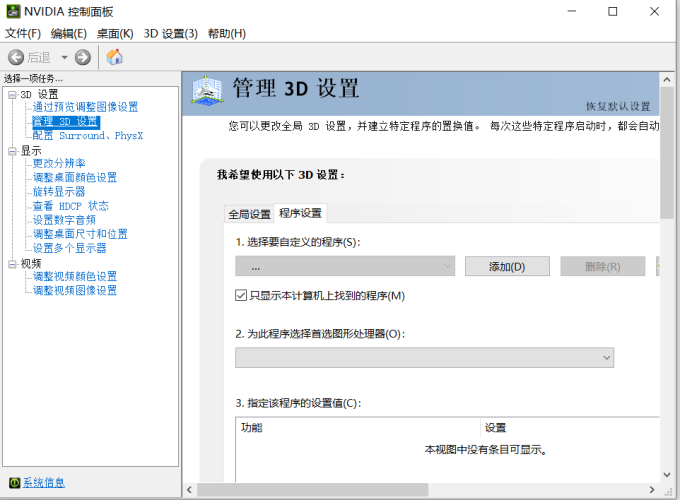The height and width of the screenshot is (500, 680).
Task: Select 调整桌面尺寸和位置 in the tree
Action: 80,234
